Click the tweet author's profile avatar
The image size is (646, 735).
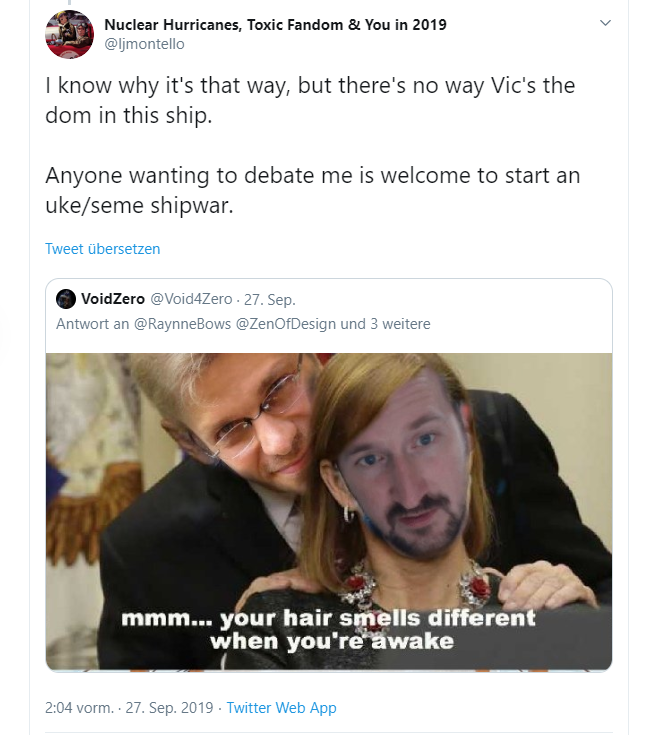tap(69, 34)
